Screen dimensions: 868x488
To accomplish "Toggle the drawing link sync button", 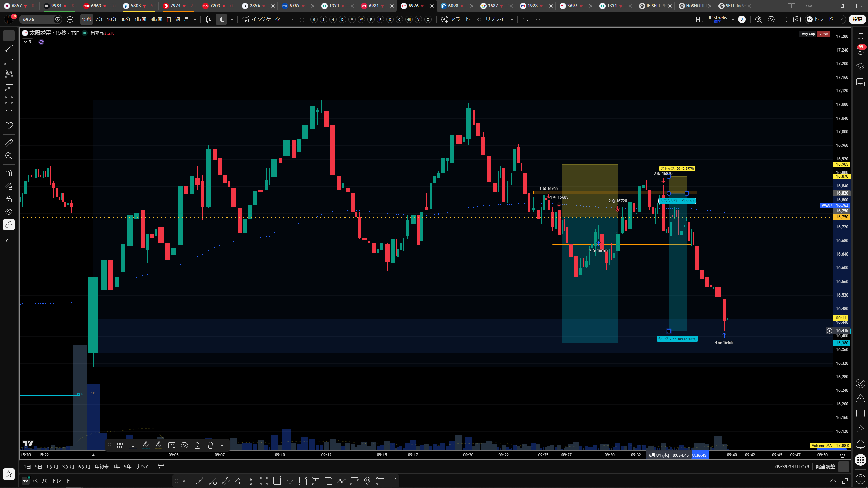I will [9, 225].
